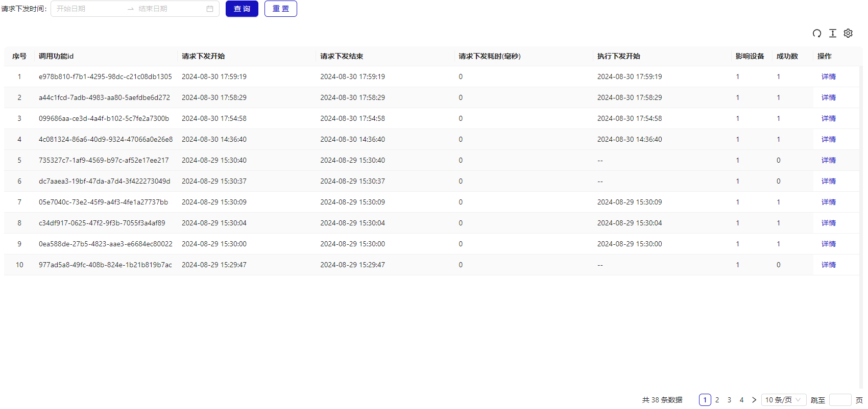Select the 结束日期 end date field

coord(168,9)
